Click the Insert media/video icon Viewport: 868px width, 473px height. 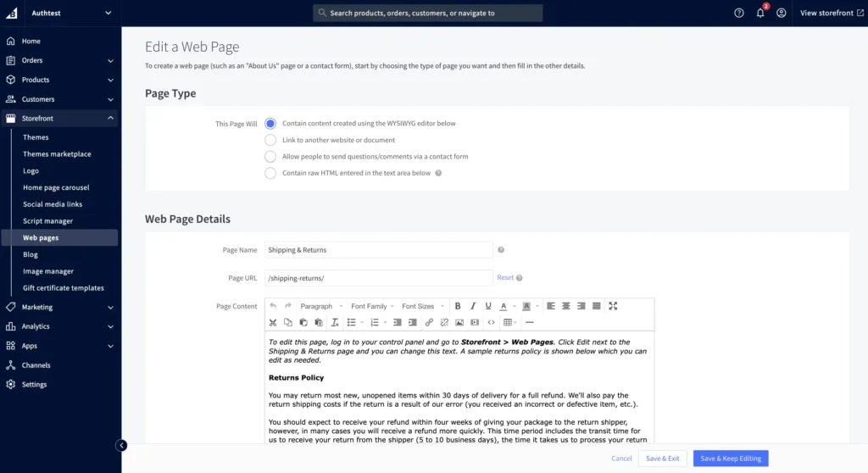(475, 322)
